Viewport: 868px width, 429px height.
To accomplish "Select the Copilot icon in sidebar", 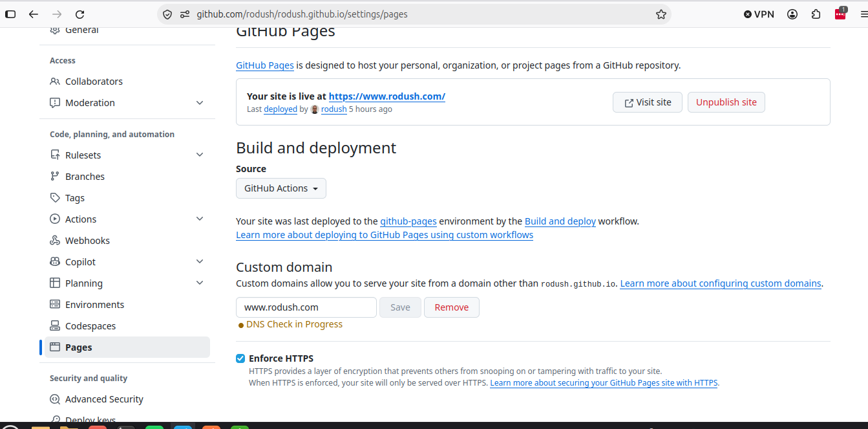I will point(55,262).
